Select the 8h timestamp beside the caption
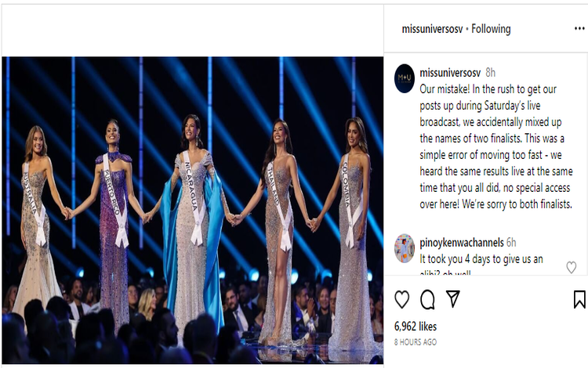This screenshot has height=368, width=588. coord(491,72)
